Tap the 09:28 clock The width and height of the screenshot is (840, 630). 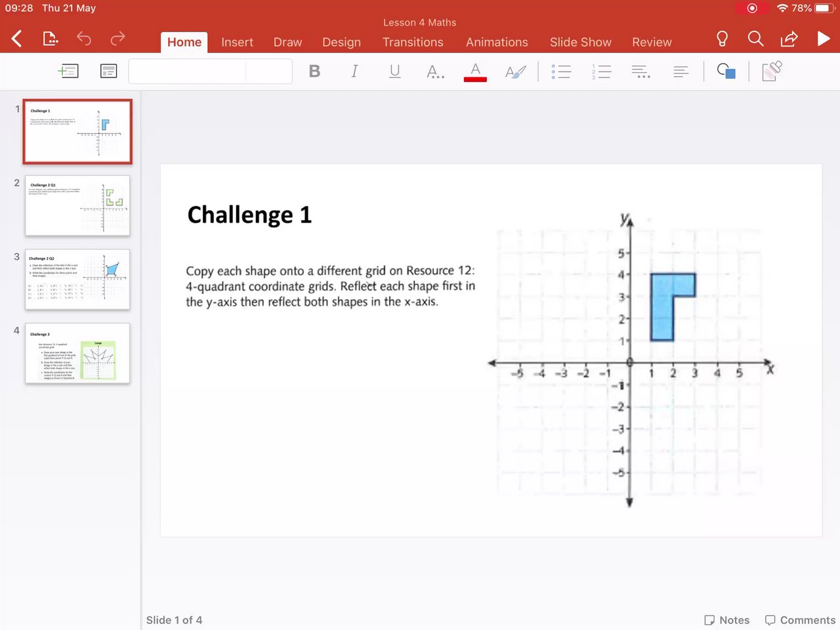point(19,8)
